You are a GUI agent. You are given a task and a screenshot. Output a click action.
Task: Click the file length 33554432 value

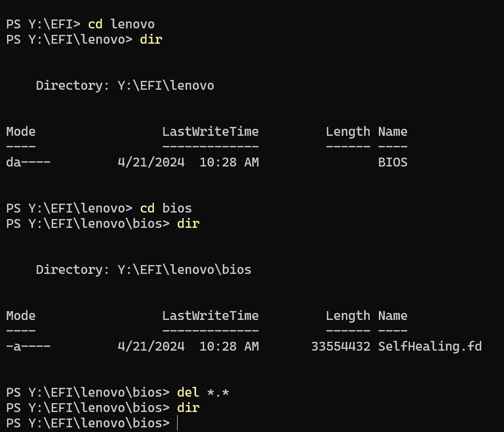tap(340, 346)
